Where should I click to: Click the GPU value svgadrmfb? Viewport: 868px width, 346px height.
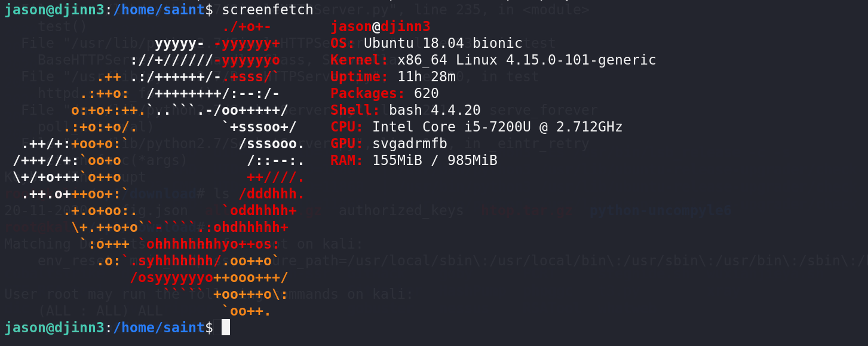410,143
